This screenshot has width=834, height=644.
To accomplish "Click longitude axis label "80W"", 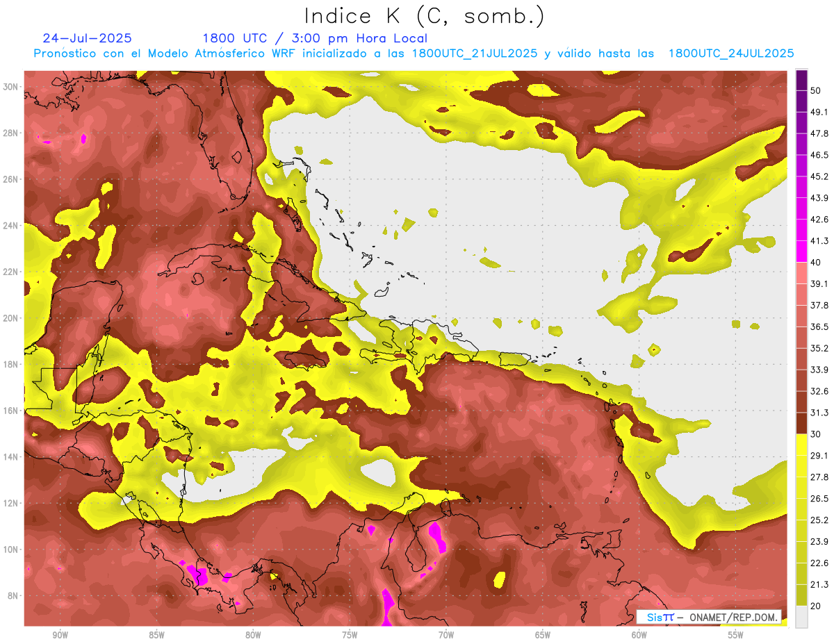I will (x=253, y=635).
